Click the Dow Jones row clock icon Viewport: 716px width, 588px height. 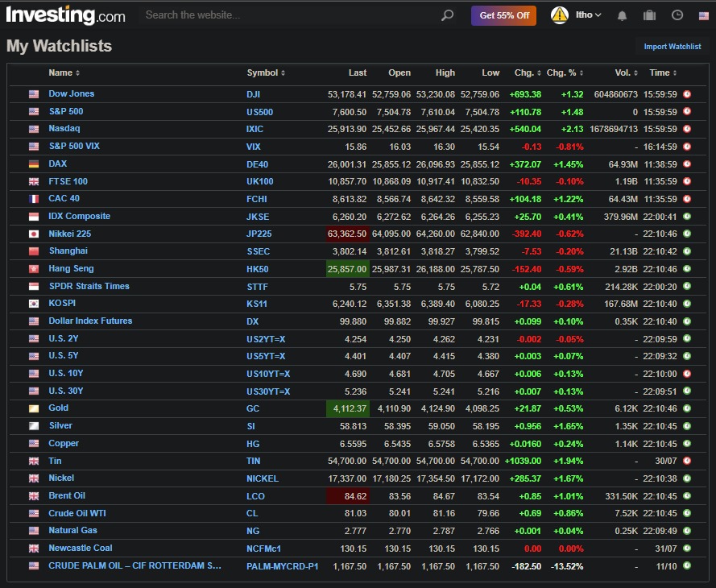tap(687, 94)
